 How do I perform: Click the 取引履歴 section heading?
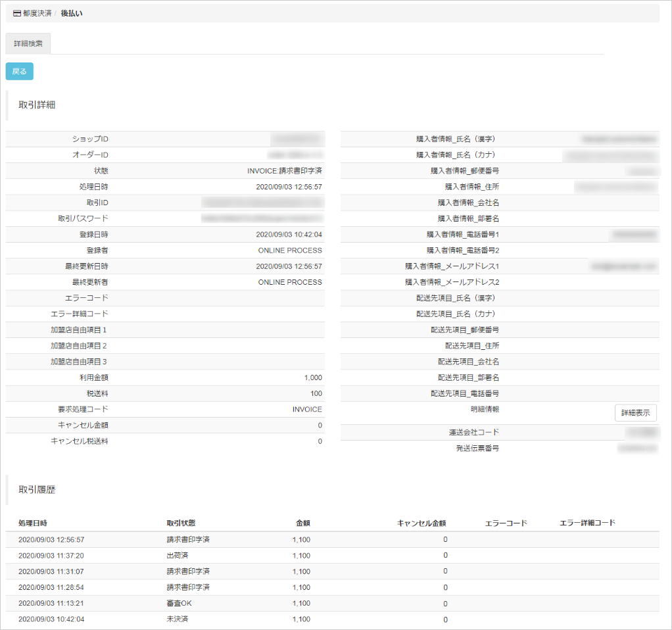(x=37, y=490)
